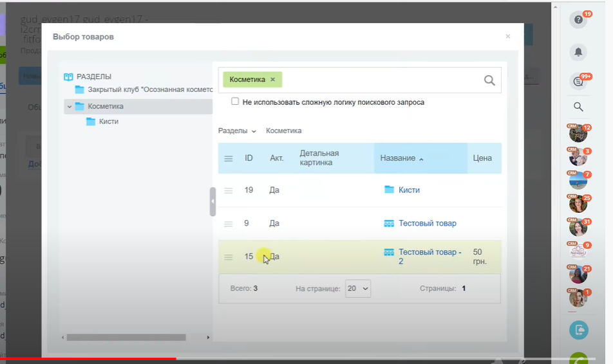Open the items per page dropdown showing 20
Screen dimensions: 613x364
pos(358,289)
